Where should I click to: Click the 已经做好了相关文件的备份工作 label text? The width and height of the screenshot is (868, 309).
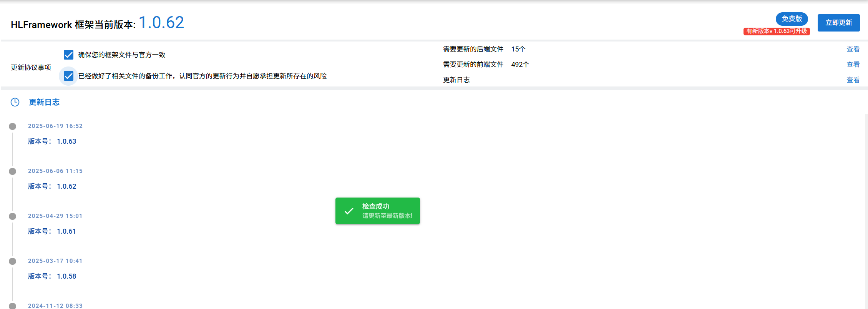point(202,76)
